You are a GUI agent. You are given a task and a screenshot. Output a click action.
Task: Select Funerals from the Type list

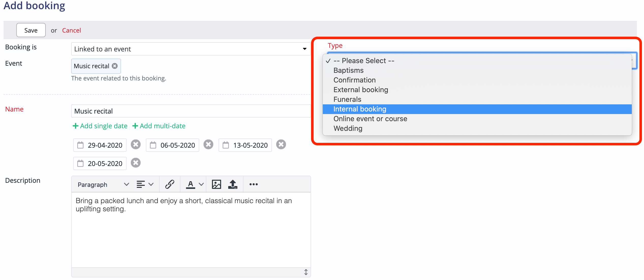(x=347, y=99)
